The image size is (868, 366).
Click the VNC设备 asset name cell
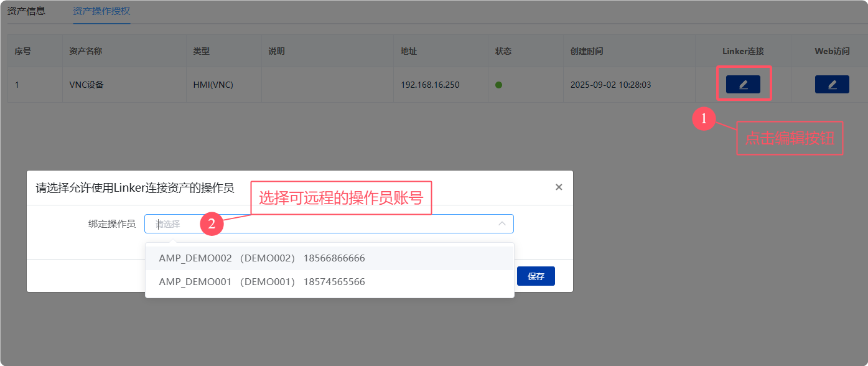(86, 85)
